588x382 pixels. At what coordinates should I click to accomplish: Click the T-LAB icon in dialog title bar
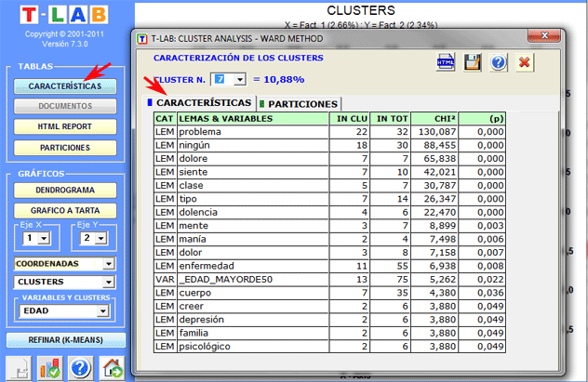[142, 39]
